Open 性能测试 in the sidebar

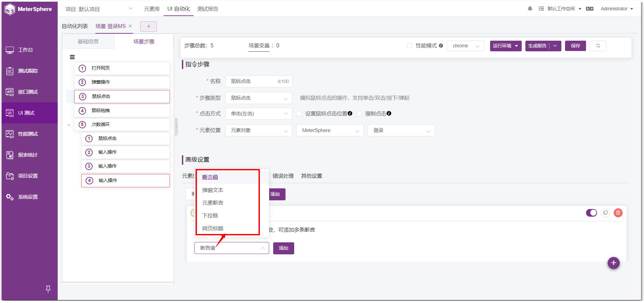pos(30,134)
